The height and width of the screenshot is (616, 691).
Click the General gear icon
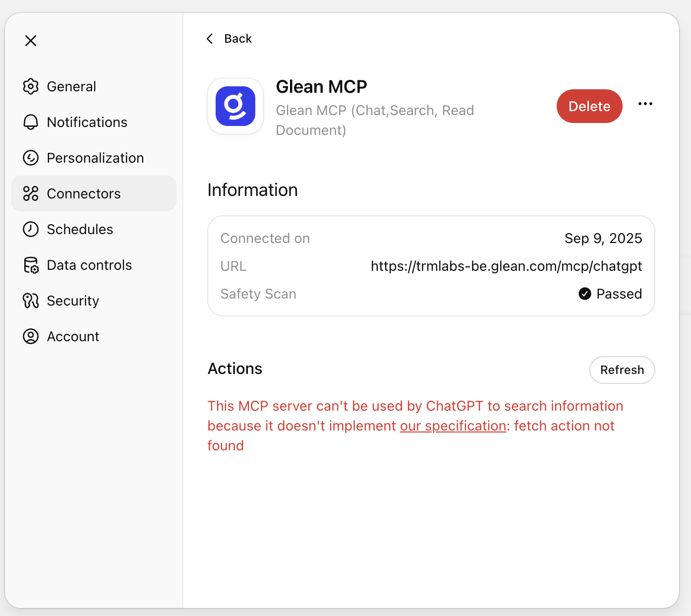31,86
